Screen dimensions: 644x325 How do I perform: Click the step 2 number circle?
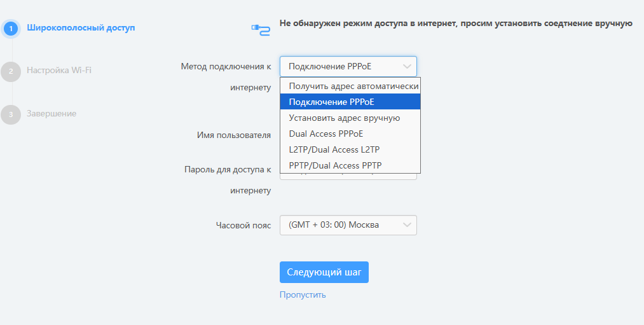tap(11, 71)
